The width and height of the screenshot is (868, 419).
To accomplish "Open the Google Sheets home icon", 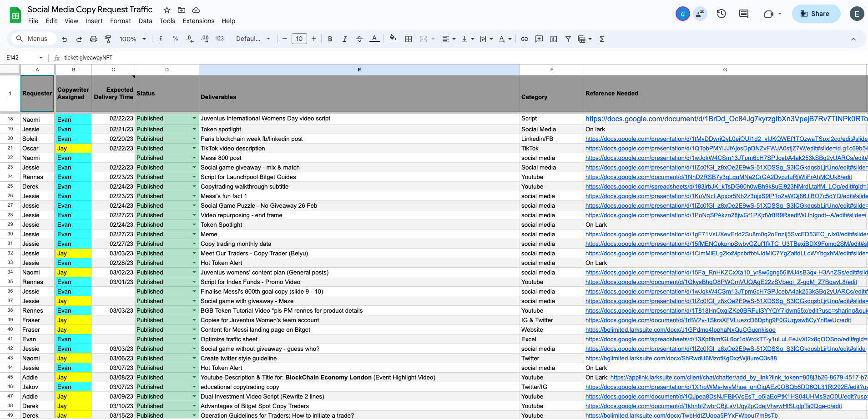I will click(15, 15).
